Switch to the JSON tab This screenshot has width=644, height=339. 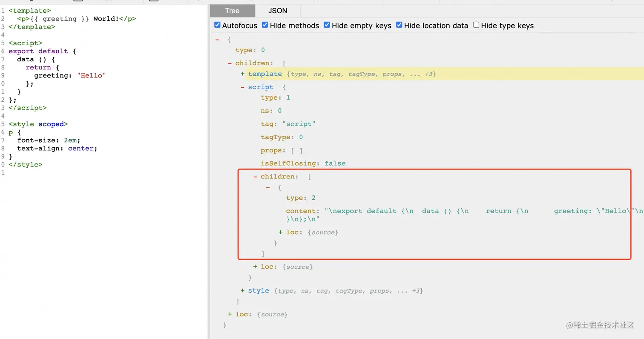278,11
